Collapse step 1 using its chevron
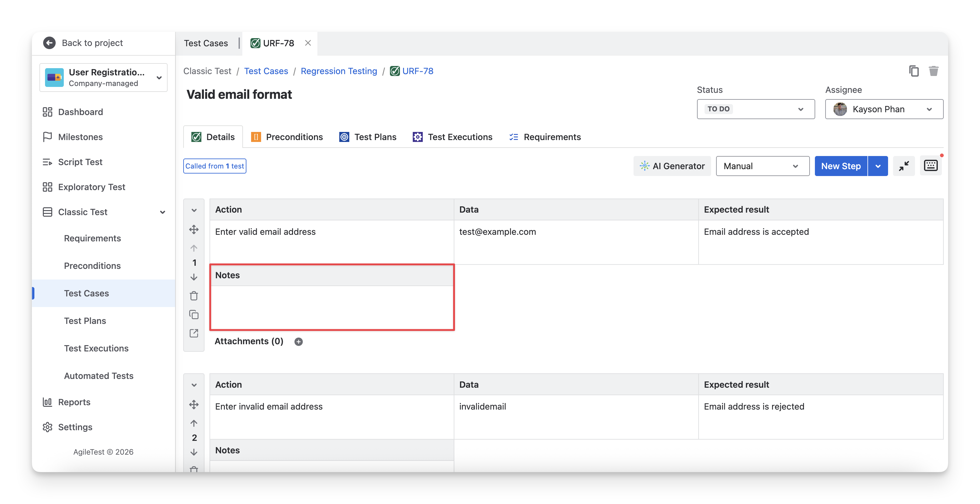Viewport: 980px width, 504px height. [194, 210]
